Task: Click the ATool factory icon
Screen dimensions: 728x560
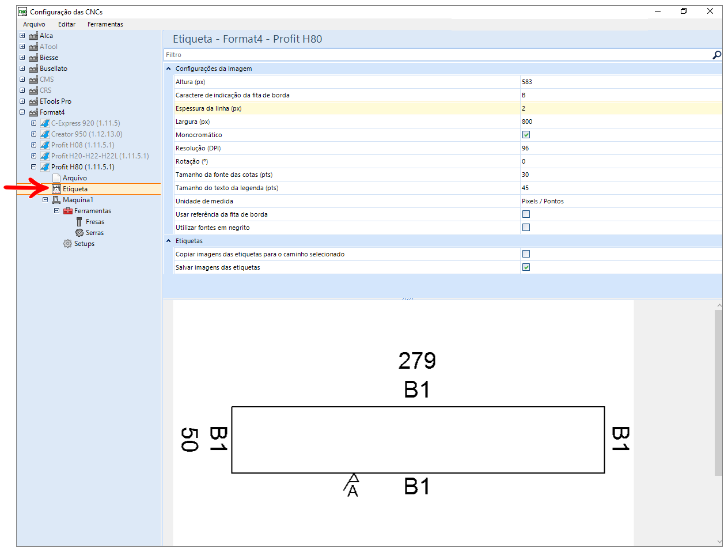Action: pyautogui.click(x=33, y=47)
